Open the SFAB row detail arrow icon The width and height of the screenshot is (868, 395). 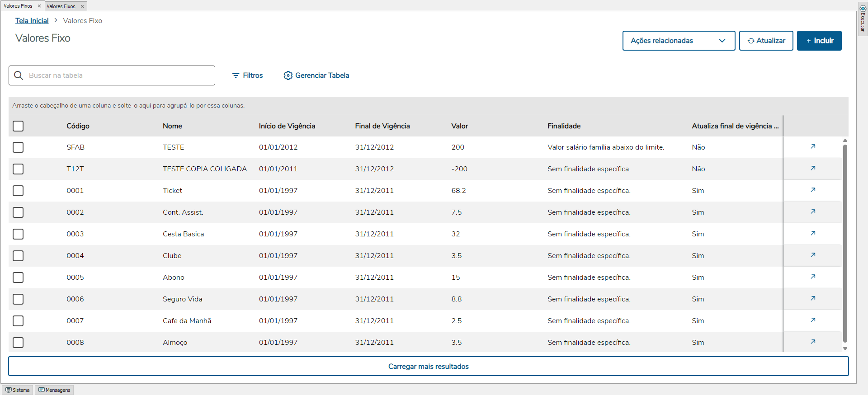(813, 146)
